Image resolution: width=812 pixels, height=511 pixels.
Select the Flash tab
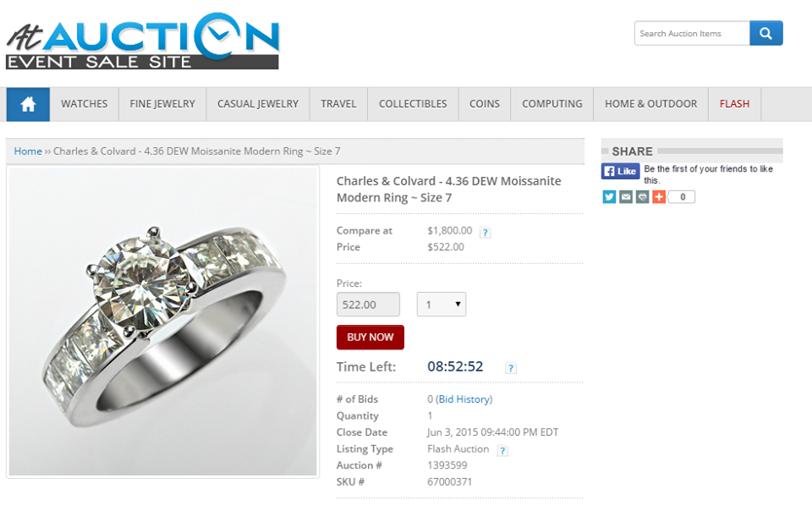click(734, 104)
